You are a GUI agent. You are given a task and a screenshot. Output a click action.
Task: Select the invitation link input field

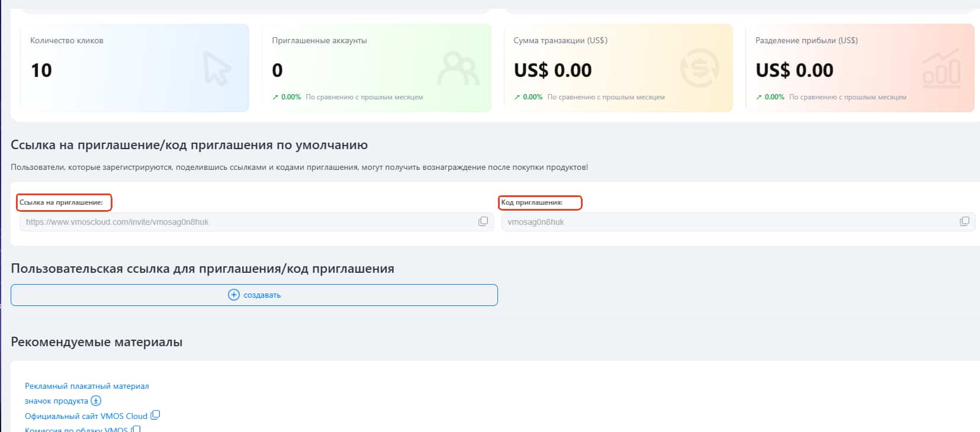pos(237,221)
